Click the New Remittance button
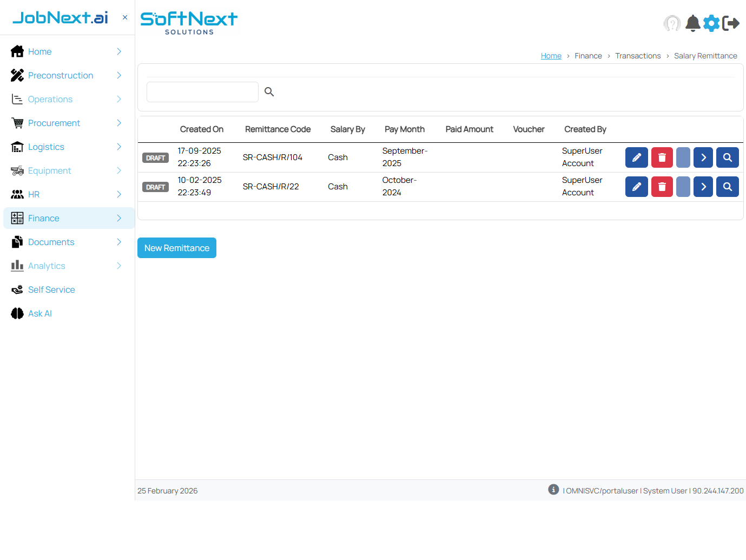Screen dimensions: 746x560 (176, 248)
